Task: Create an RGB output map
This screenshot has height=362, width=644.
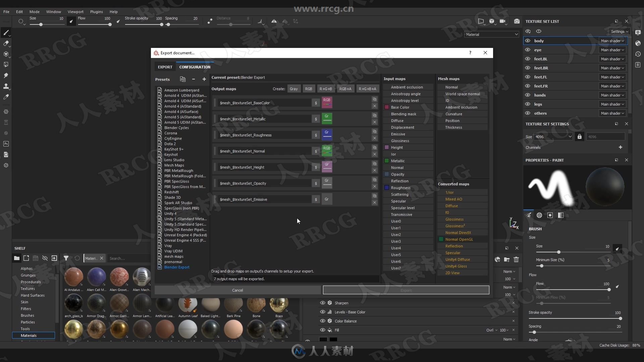Action: click(309, 88)
